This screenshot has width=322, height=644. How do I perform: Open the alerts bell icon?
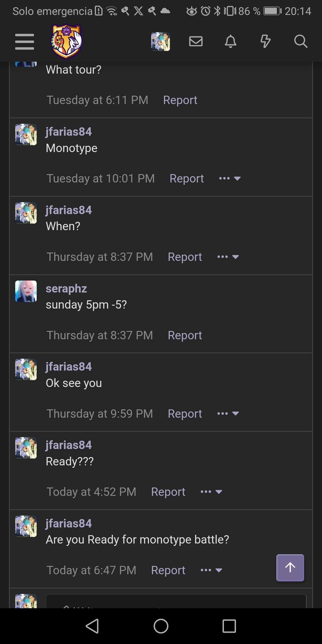230,41
